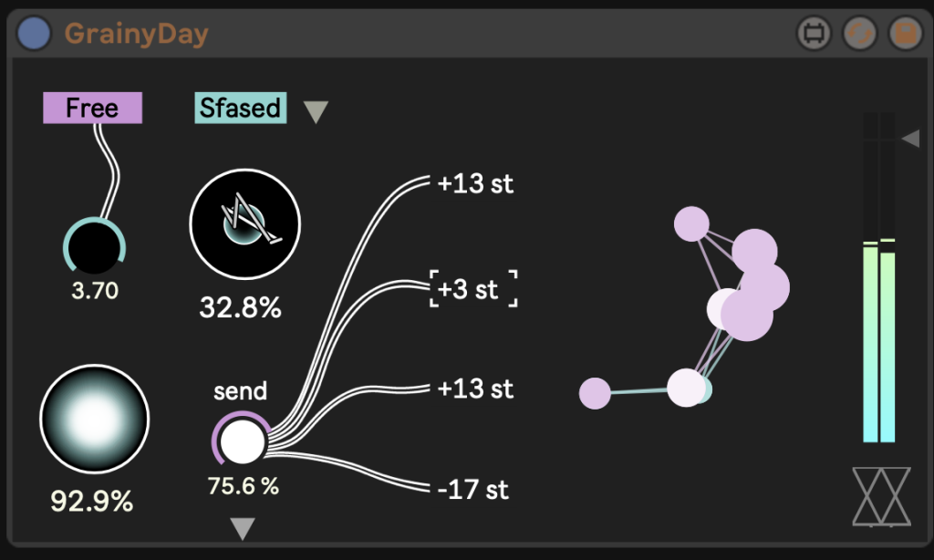Click the triangle marker beside the level meters
934x560 pixels.
(910, 139)
